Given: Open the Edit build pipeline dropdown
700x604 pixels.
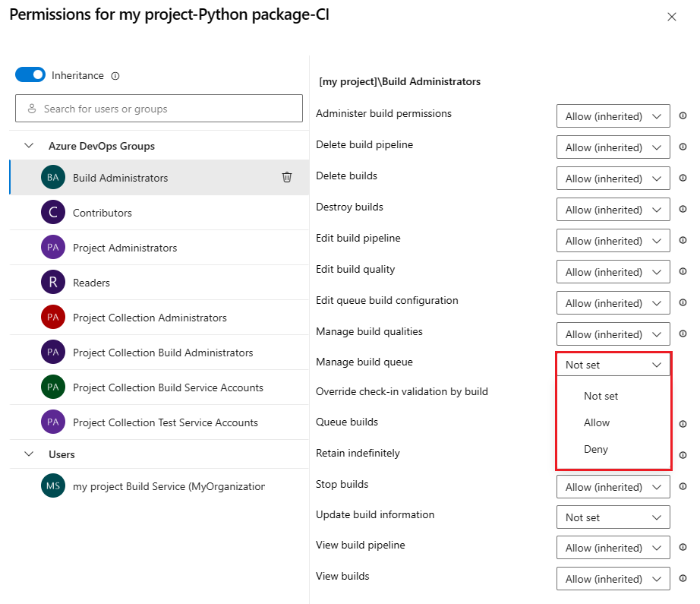Looking at the screenshot, I should click(x=613, y=241).
